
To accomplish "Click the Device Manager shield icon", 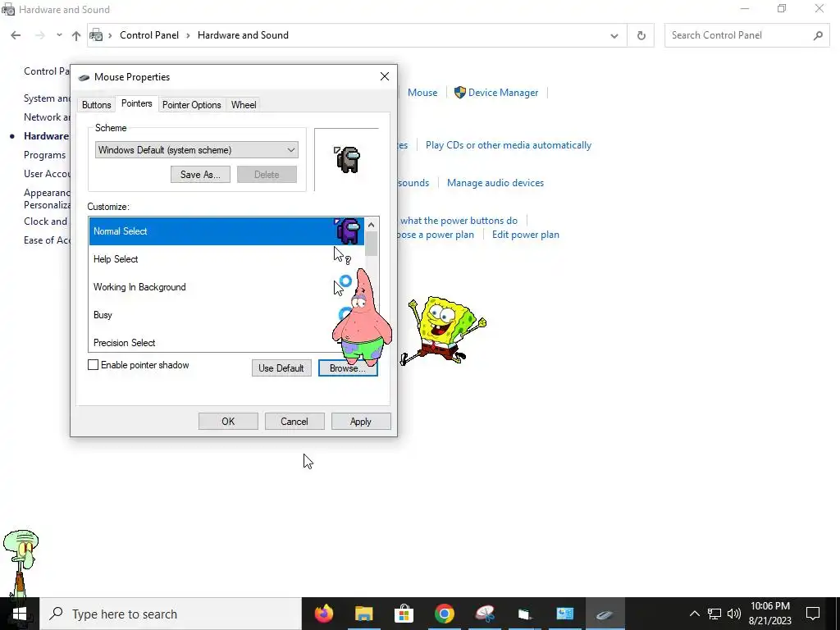I will (459, 93).
